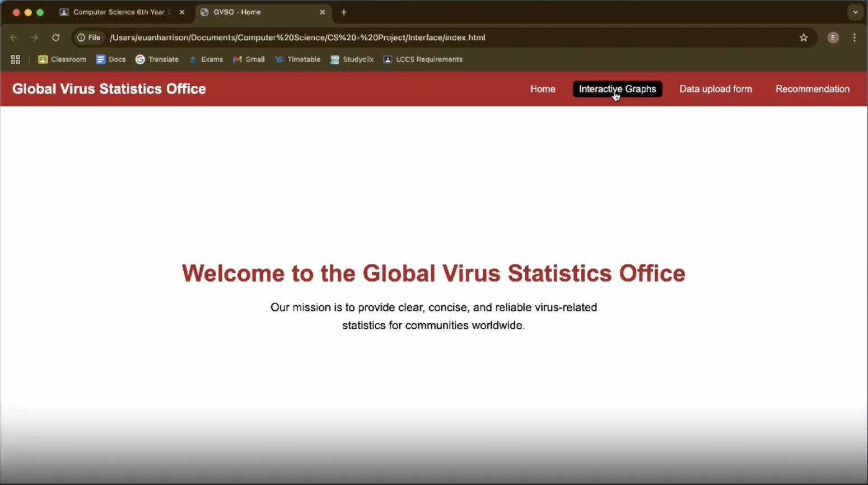This screenshot has width=868, height=485.
Task: Click the browser forward arrow
Action: [35, 38]
